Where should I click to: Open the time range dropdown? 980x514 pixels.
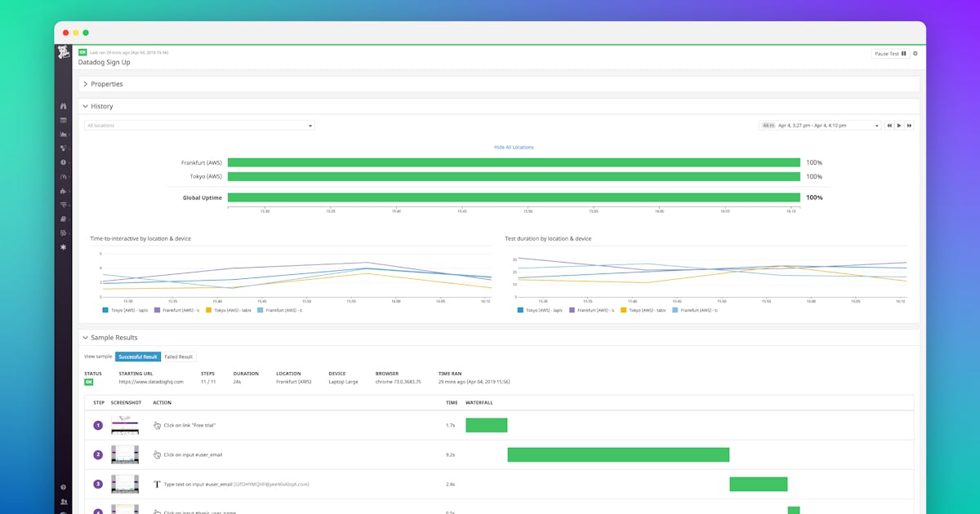tap(819, 126)
